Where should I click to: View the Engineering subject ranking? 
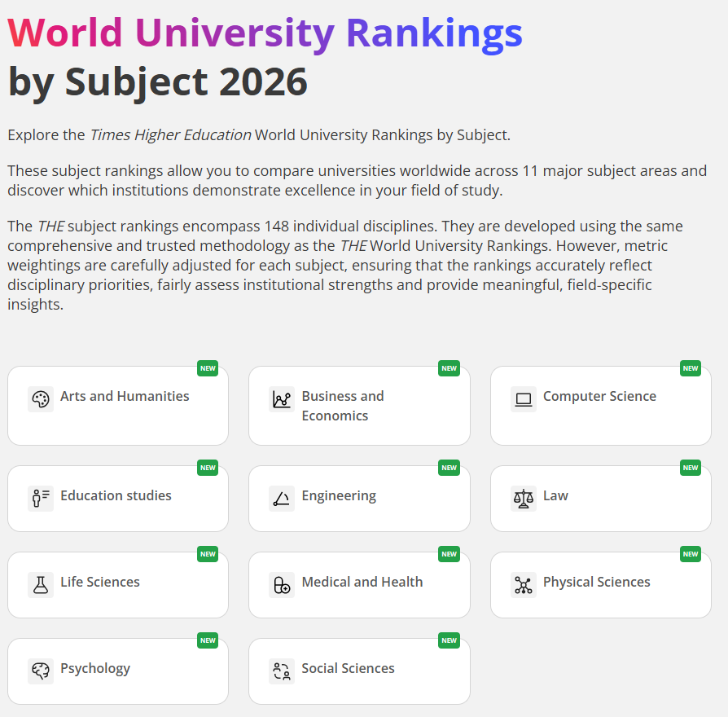coord(339,496)
